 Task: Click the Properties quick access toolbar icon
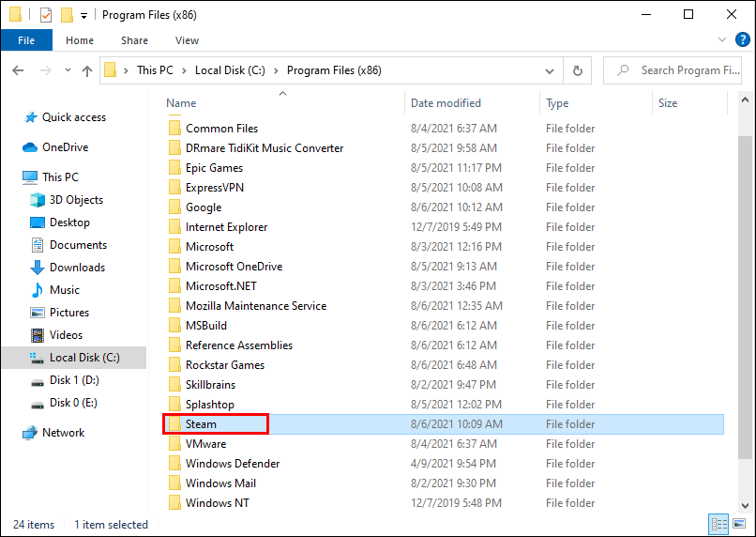[x=46, y=15]
